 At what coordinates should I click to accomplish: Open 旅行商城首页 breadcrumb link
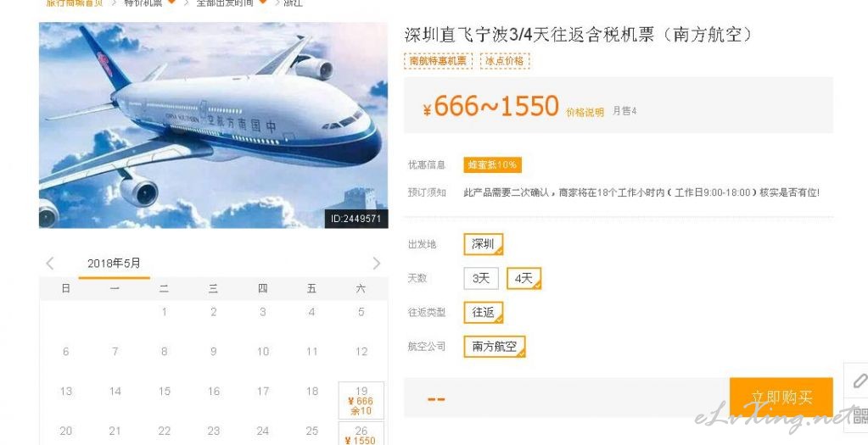(x=74, y=3)
